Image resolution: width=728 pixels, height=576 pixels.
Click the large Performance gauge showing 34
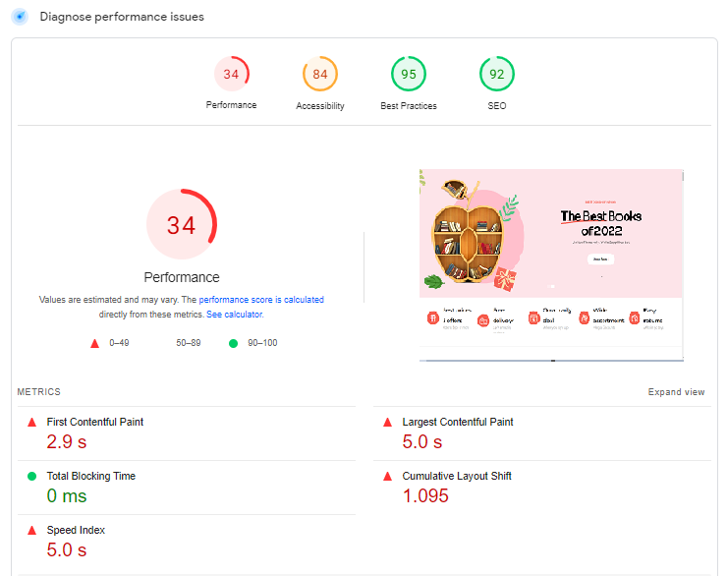pyautogui.click(x=181, y=225)
